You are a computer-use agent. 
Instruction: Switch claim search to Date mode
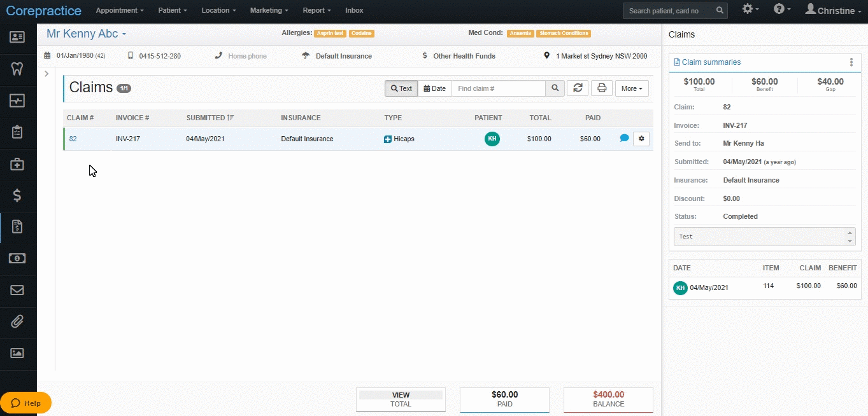pyautogui.click(x=435, y=88)
